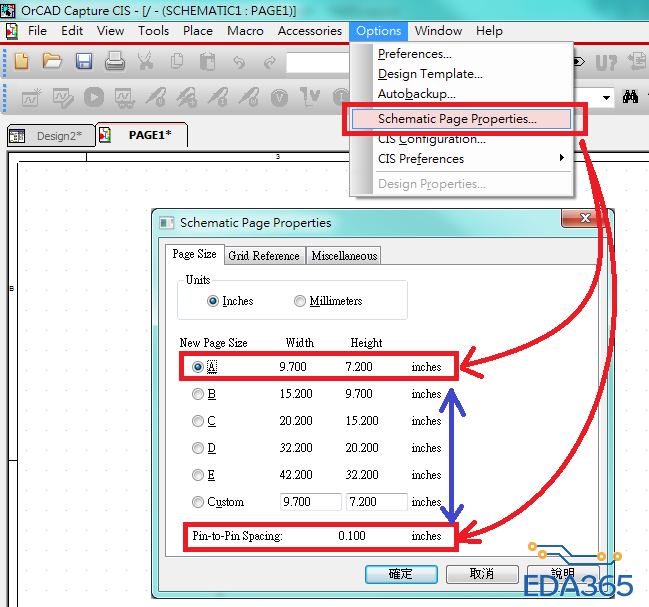649x607 pixels.
Task: Open the Help menu
Action: (x=489, y=31)
